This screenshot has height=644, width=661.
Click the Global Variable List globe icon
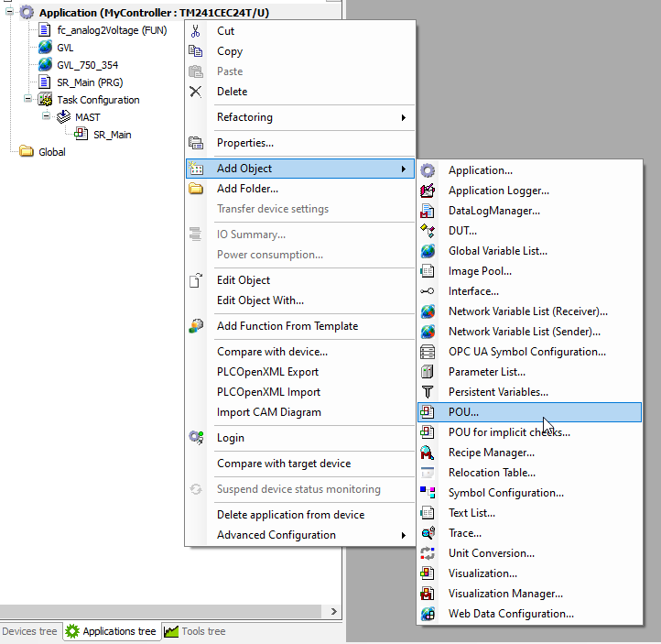pos(428,251)
